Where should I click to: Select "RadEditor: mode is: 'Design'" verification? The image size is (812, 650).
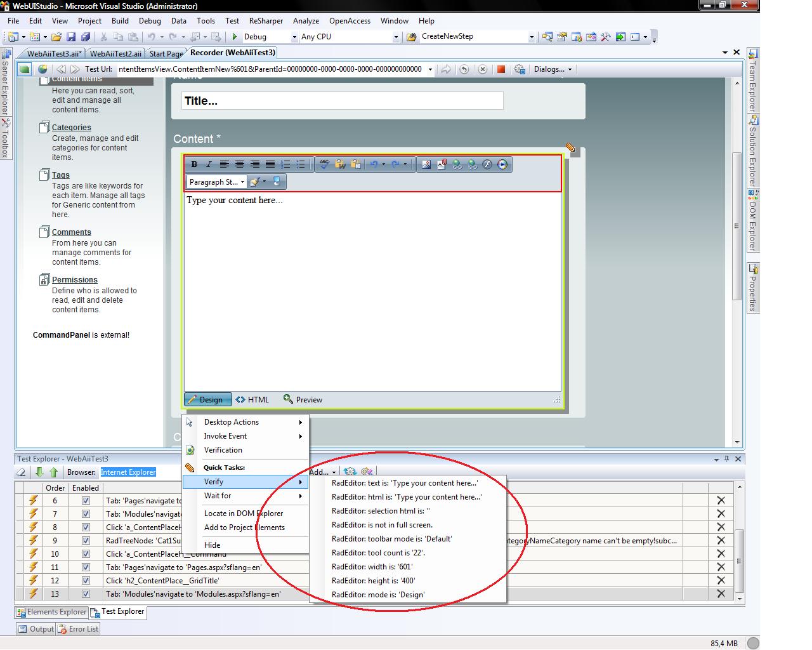[378, 595]
